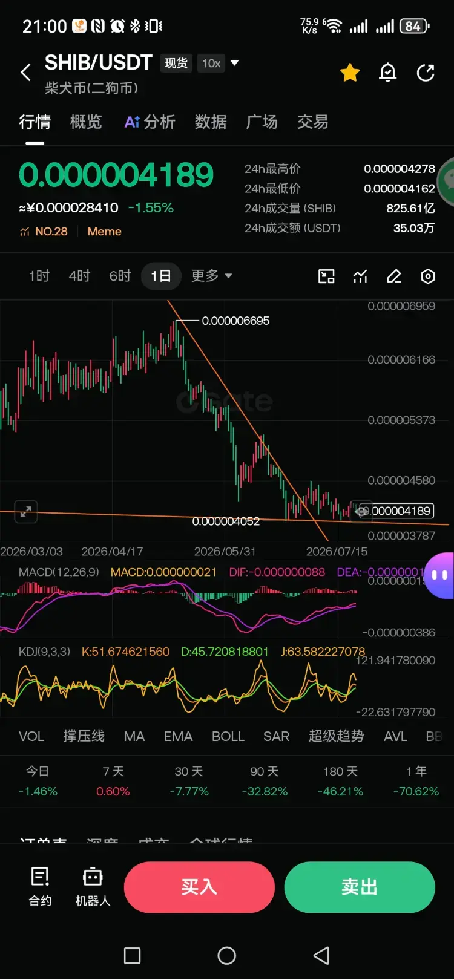Tap Android home circle button
Image resolution: width=454 pixels, height=980 pixels.
coord(227,956)
